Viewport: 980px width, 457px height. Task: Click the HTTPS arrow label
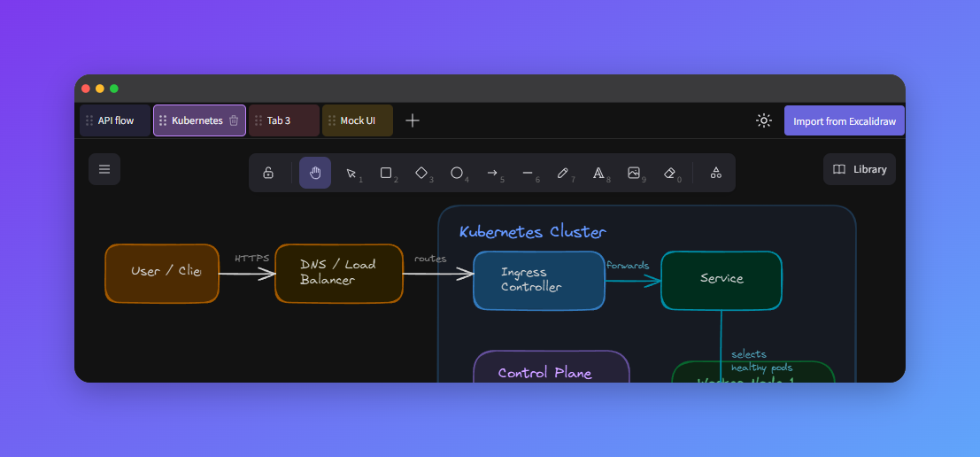[x=252, y=259]
